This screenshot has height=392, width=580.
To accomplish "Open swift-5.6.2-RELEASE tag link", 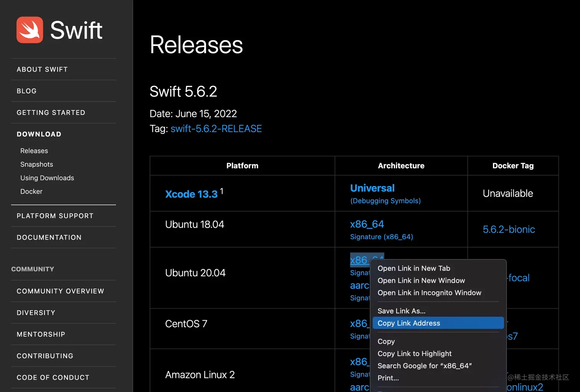I will click(x=216, y=129).
